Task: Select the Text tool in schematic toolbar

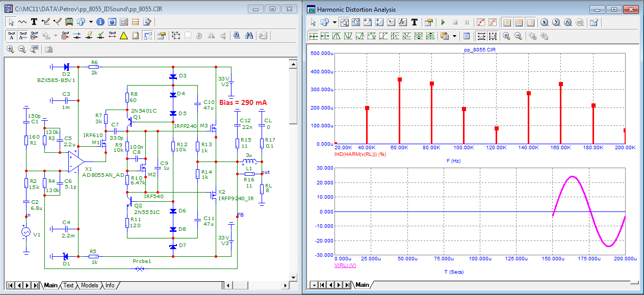Action: [34, 22]
